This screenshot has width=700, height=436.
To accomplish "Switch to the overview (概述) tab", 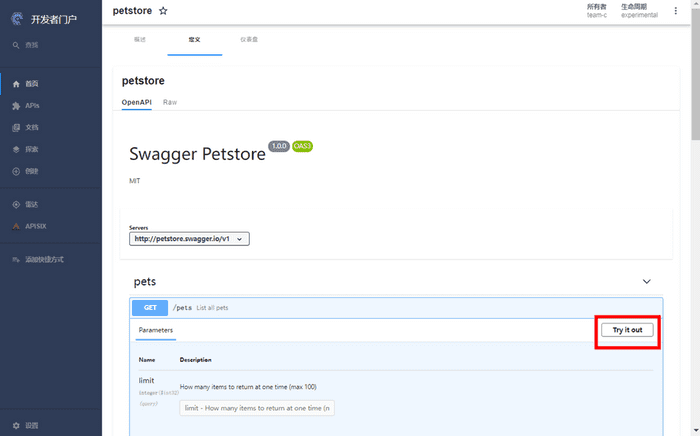I will (140, 40).
